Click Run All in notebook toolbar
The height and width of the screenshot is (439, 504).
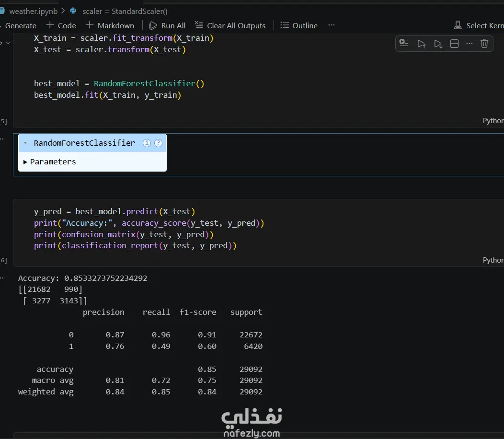click(167, 25)
